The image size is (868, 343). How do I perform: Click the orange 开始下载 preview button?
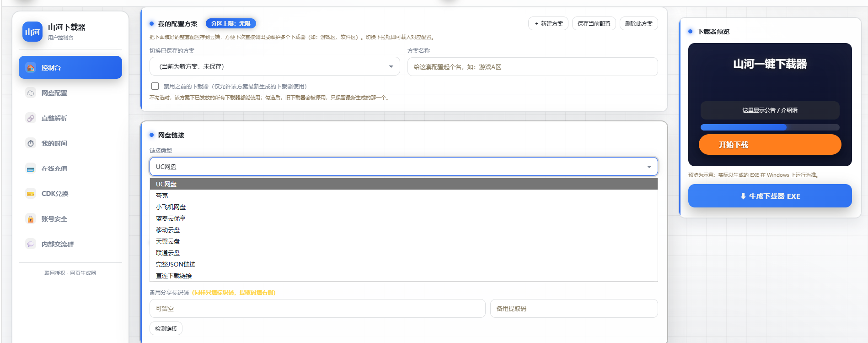pos(770,145)
